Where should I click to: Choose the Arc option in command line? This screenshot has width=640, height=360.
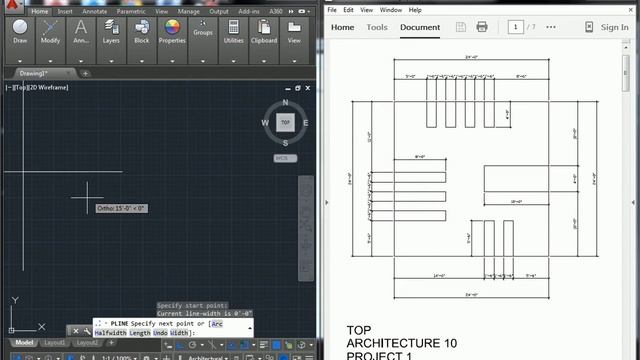(217, 324)
